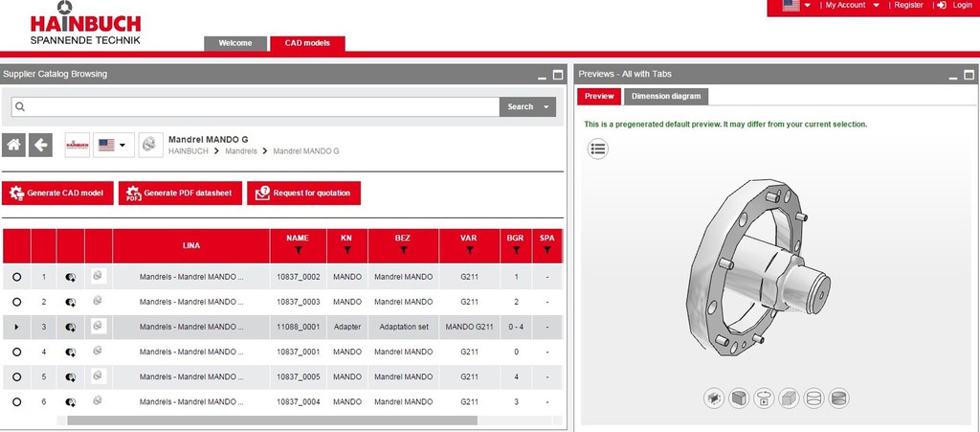
Task: Click Generate PDF datasheet button
Action: tap(181, 193)
